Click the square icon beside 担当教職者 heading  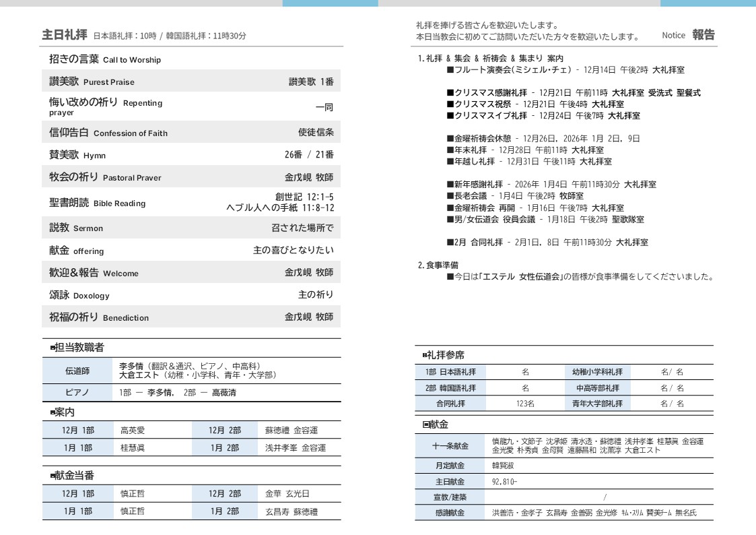pyautogui.click(x=53, y=348)
